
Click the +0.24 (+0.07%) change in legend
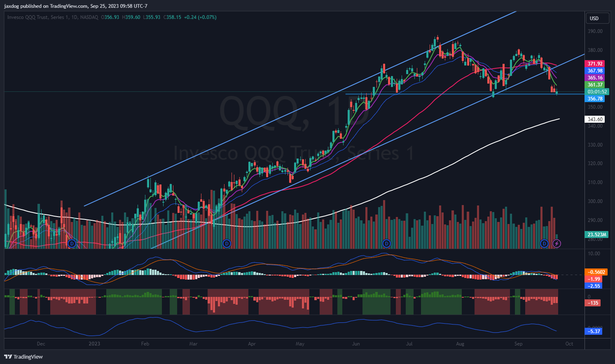pyautogui.click(x=200, y=17)
